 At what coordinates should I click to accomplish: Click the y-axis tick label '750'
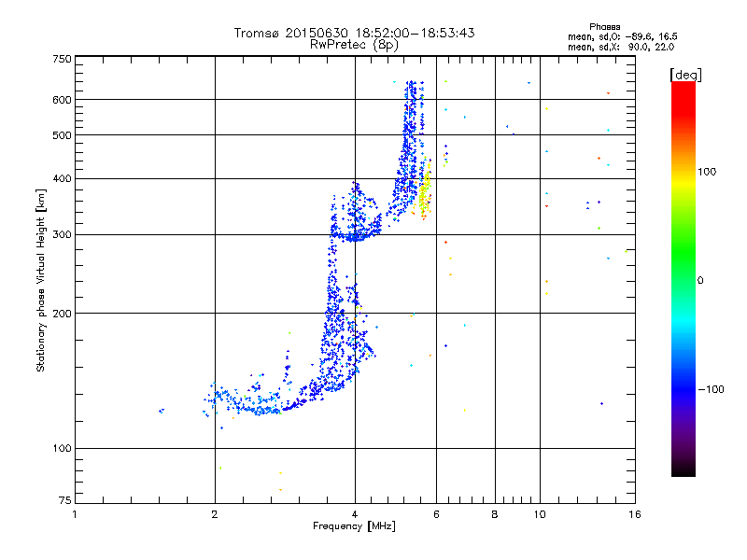click(62, 59)
